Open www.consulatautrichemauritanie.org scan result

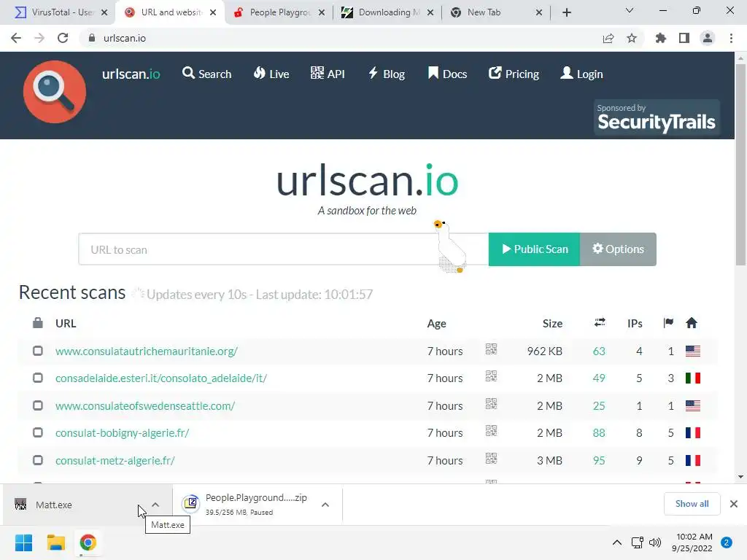(x=146, y=351)
